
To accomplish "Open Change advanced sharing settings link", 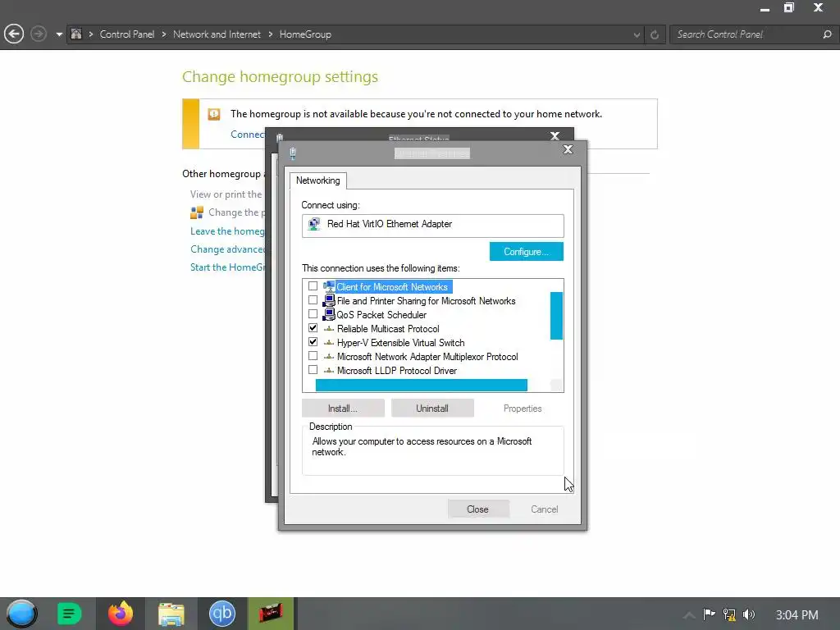I will pos(228,249).
